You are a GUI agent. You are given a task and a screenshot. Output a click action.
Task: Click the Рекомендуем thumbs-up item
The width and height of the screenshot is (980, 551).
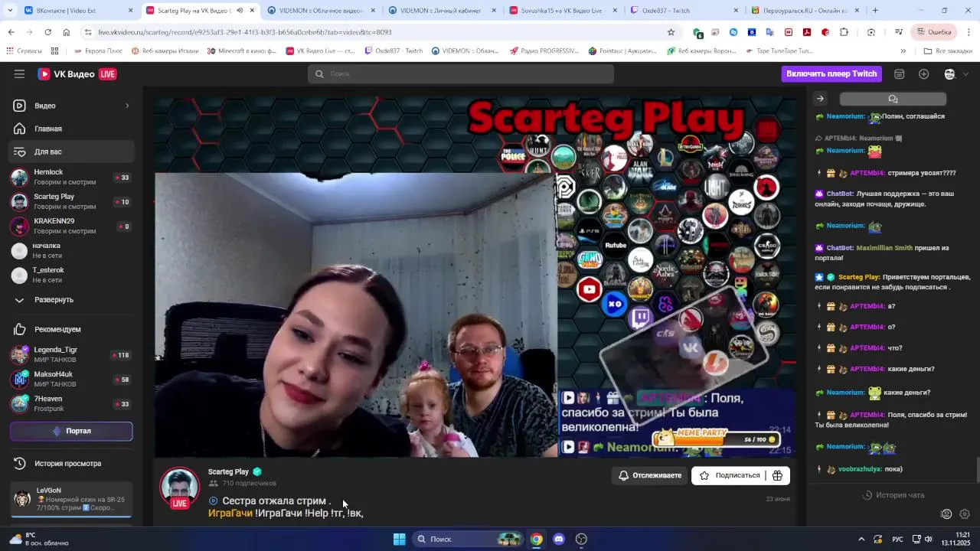coord(71,329)
